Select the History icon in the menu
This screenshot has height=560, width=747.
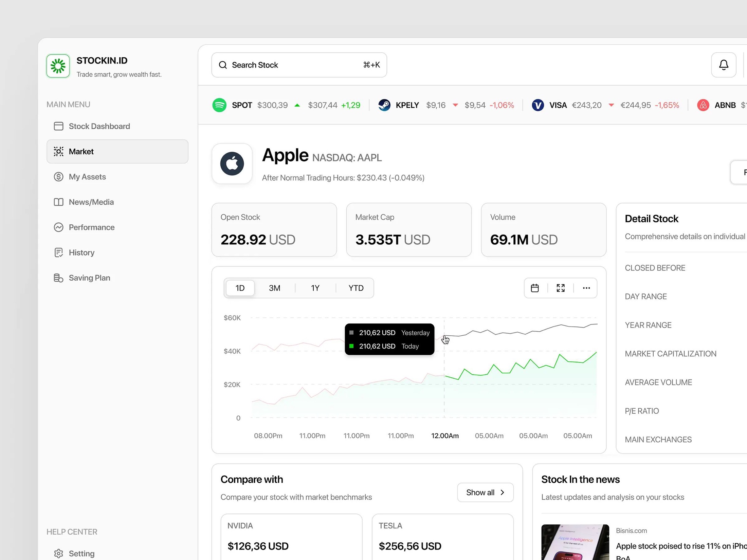(58, 252)
